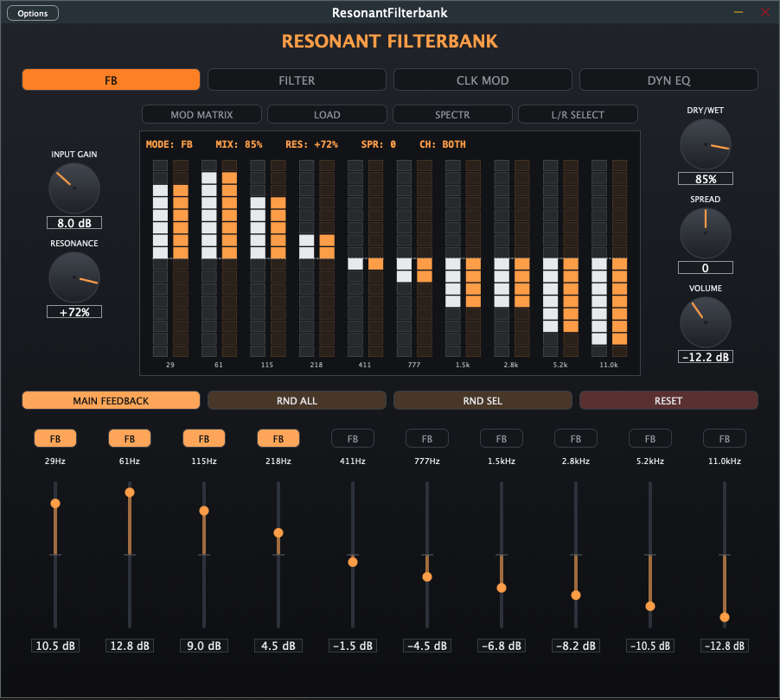
Task: Click the RESONANCE knob
Action: (x=74, y=277)
